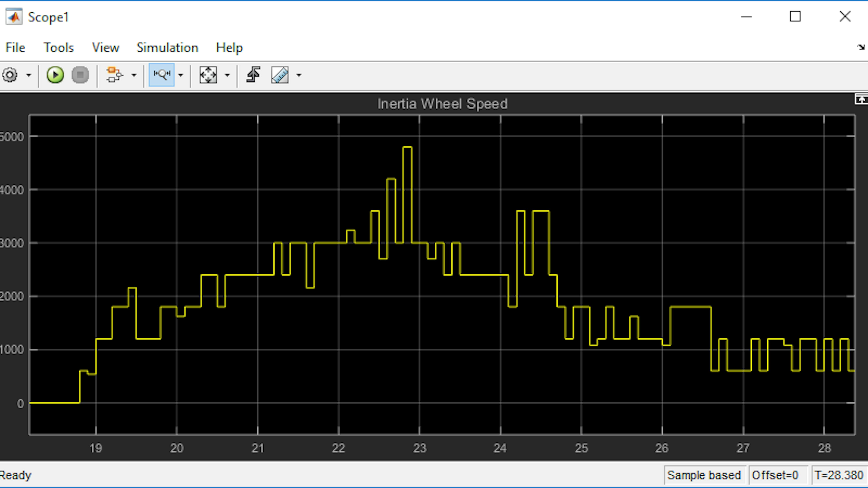Expand the configuration gear dropdown arrow
Screen dimensions: 868x488
(x=29, y=75)
